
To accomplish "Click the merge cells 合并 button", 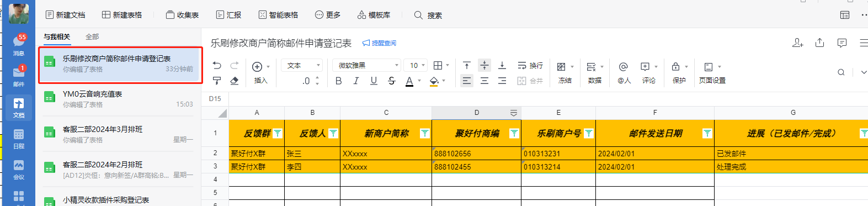I will (x=530, y=81).
